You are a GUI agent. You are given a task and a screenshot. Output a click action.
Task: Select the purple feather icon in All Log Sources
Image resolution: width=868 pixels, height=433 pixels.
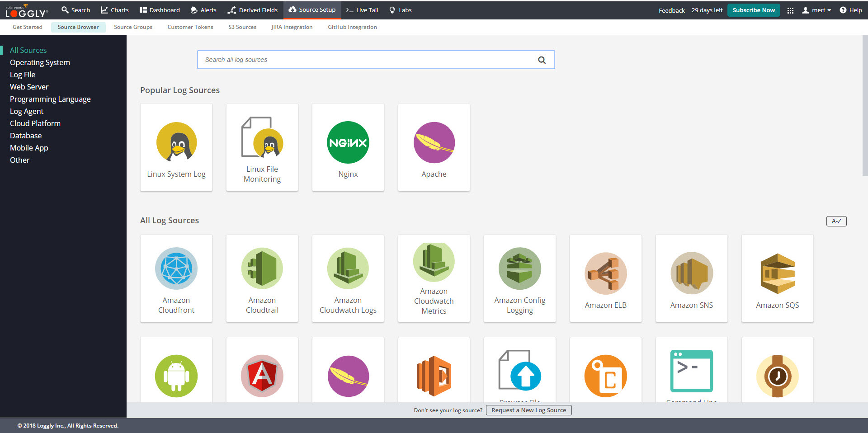point(348,376)
